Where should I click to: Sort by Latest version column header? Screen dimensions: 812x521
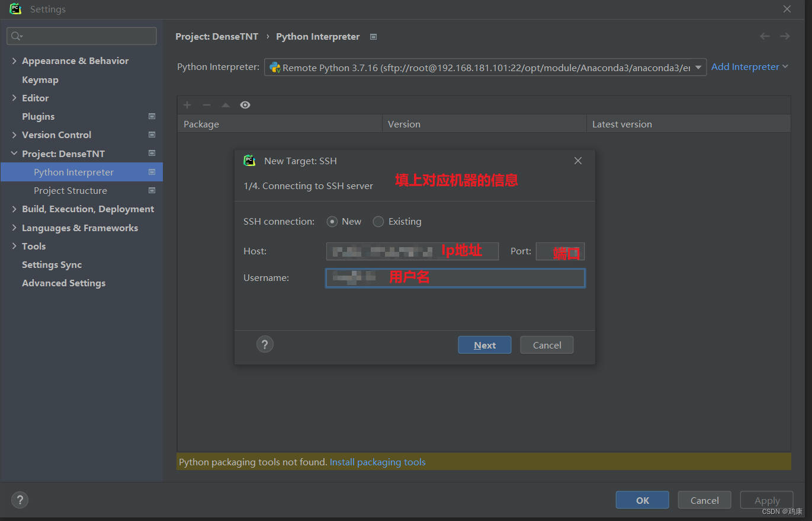click(x=689, y=124)
